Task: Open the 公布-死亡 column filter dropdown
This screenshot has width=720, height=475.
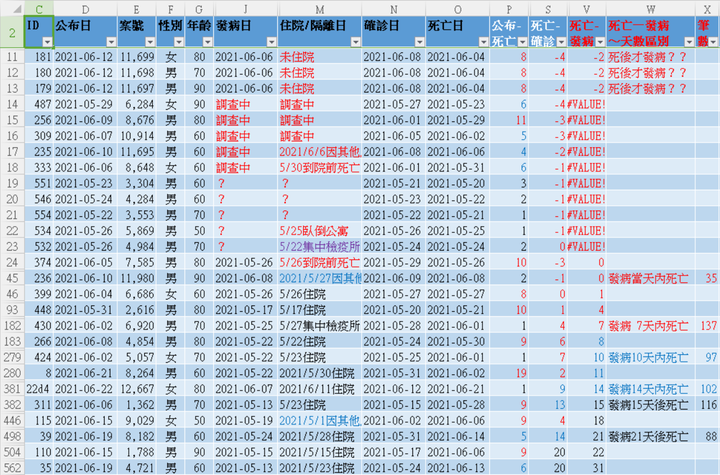Action: pos(522,42)
